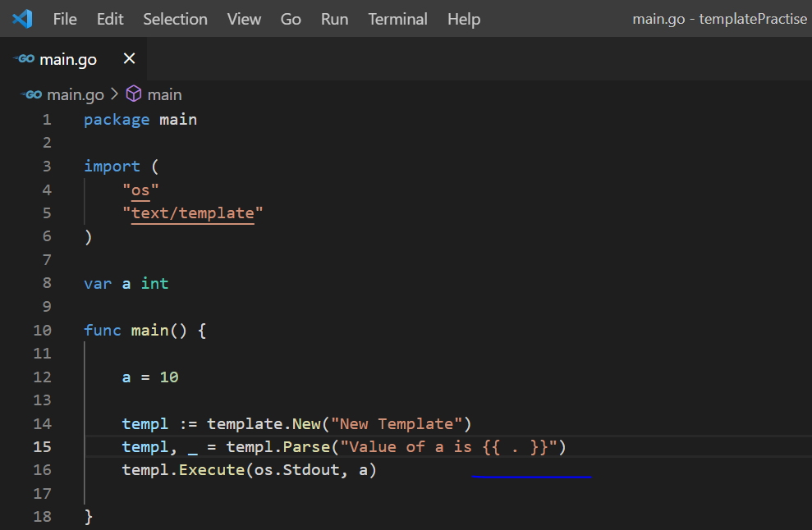Click the cube symbol icon before main breadcrumb
Screen dimensions: 812x530
pos(133,94)
